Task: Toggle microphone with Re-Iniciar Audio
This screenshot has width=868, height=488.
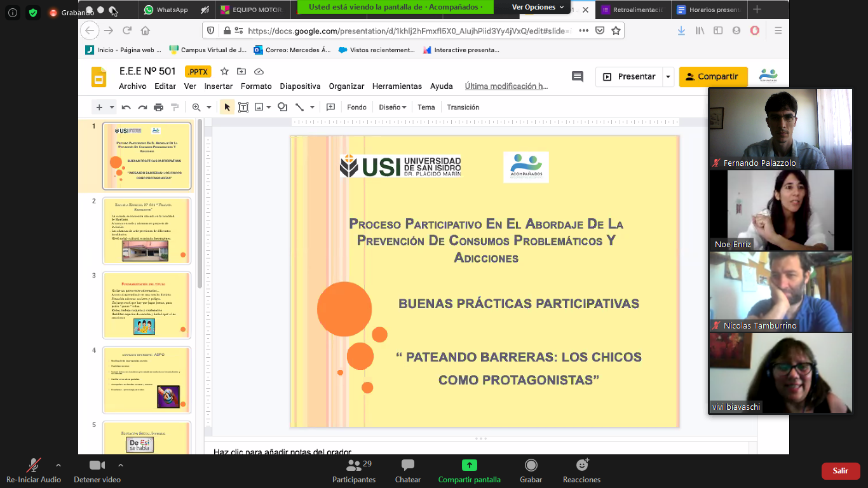Action: click(33, 471)
